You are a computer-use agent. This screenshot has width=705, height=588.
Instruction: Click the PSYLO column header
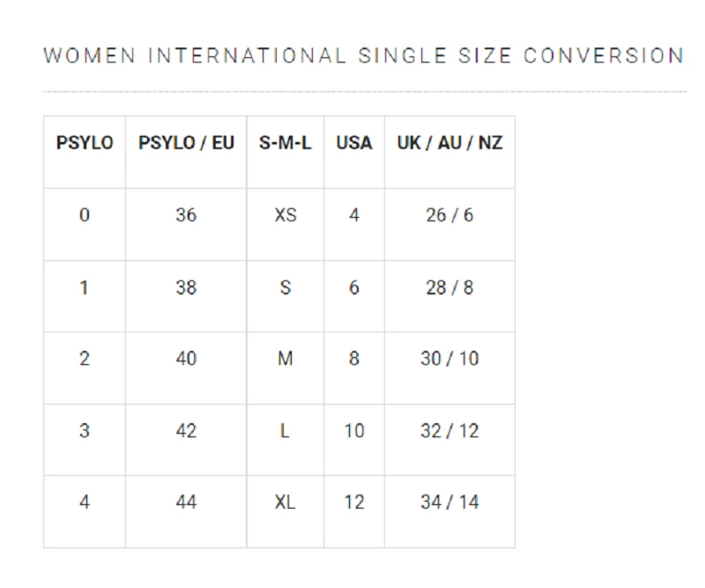pos(85,143)
